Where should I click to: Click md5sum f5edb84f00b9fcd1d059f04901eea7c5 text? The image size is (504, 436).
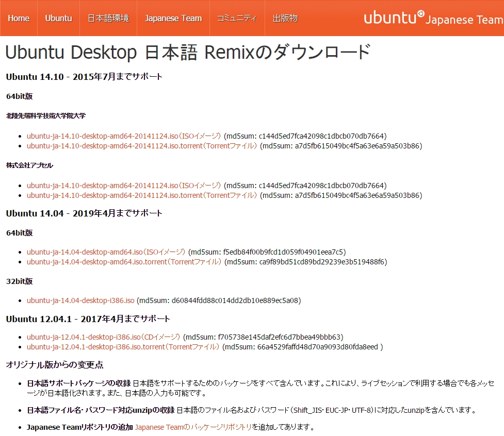pyautogui.click(x=267, y=252)
